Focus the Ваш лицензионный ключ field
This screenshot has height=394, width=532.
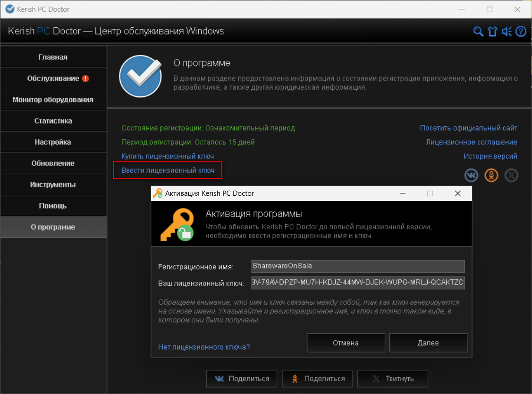(358, 283)
